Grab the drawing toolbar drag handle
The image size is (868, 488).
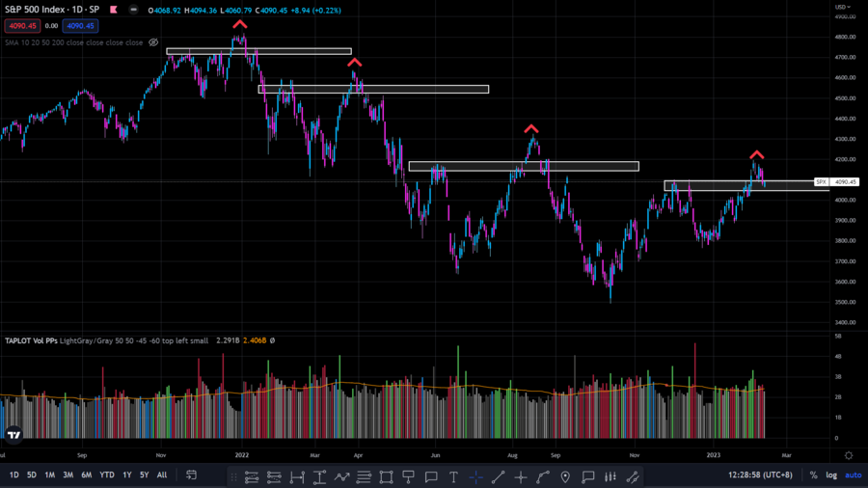pos(233,476)
